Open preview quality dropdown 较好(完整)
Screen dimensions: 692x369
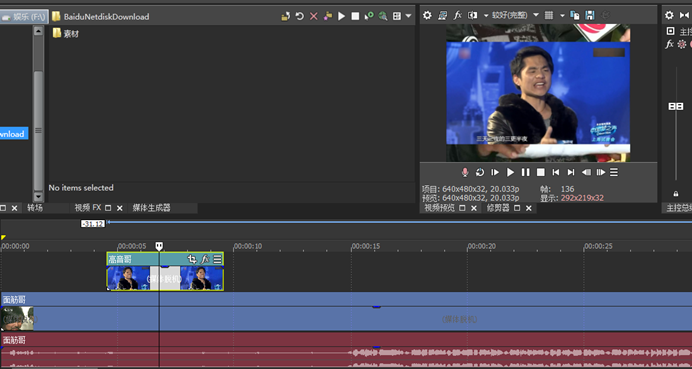pos(516,15)
